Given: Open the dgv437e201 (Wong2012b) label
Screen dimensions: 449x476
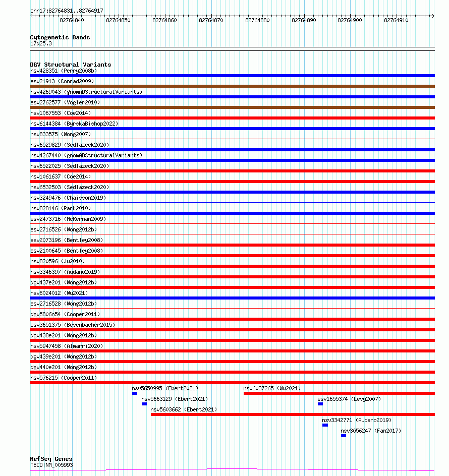Looking at the screenshot, I should point(64,283).
